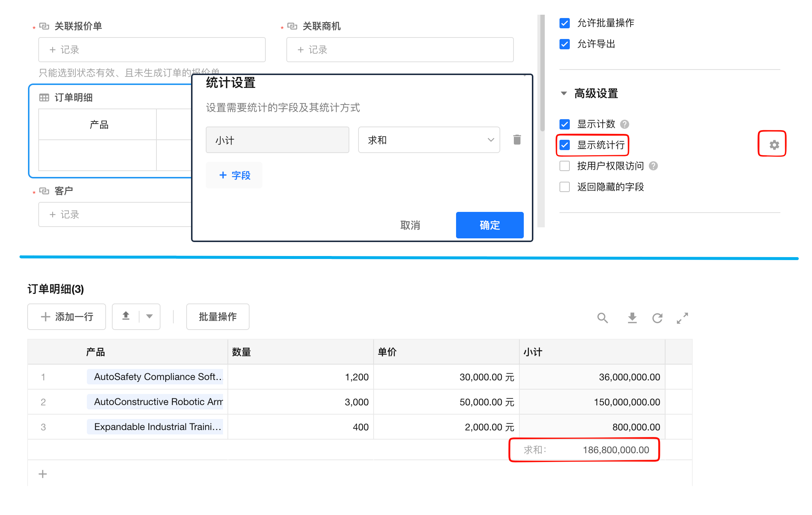Open the 求和 statistics method dropdown
This screenshot has height=515, width=812.
click(429, 140)
